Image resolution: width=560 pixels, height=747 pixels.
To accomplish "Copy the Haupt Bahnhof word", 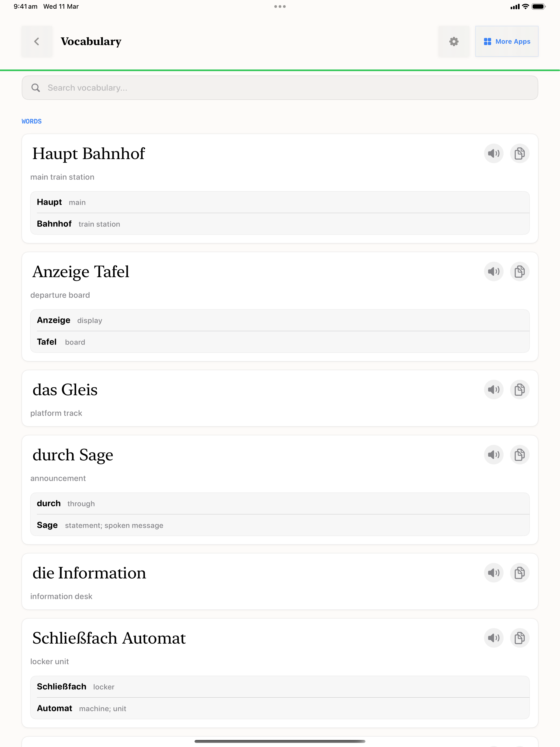I will (x=520, y=154).
